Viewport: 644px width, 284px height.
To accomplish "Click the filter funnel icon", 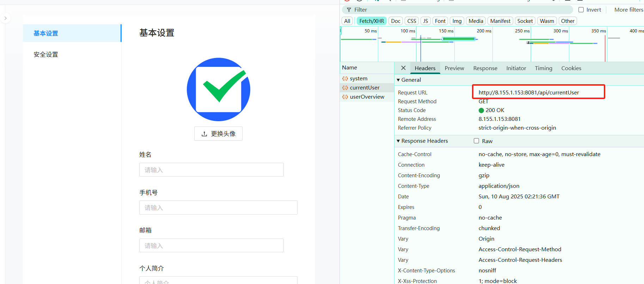I will point(349,10).
